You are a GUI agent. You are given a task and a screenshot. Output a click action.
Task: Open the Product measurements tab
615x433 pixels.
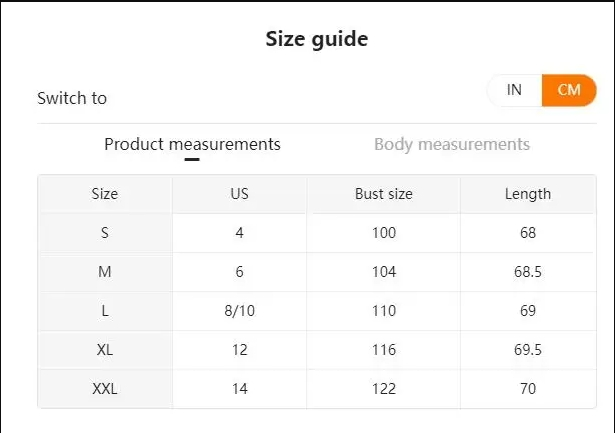click(x=192, y=144)
